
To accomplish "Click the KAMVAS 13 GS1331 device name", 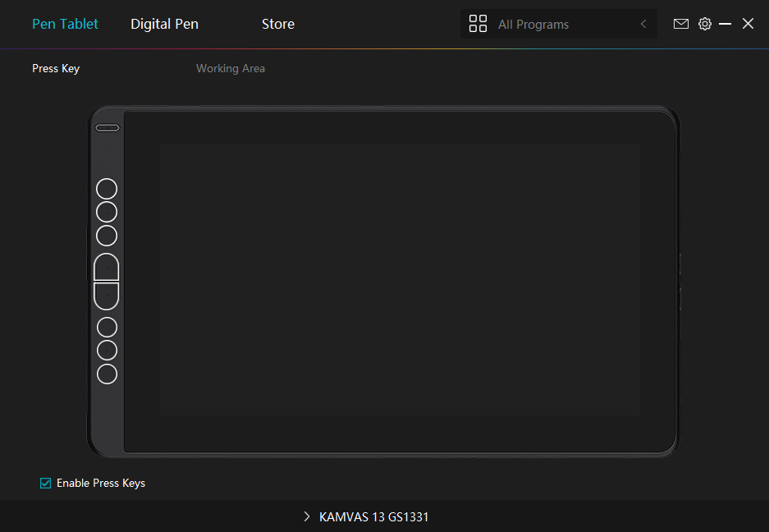I will click(373, 516).
